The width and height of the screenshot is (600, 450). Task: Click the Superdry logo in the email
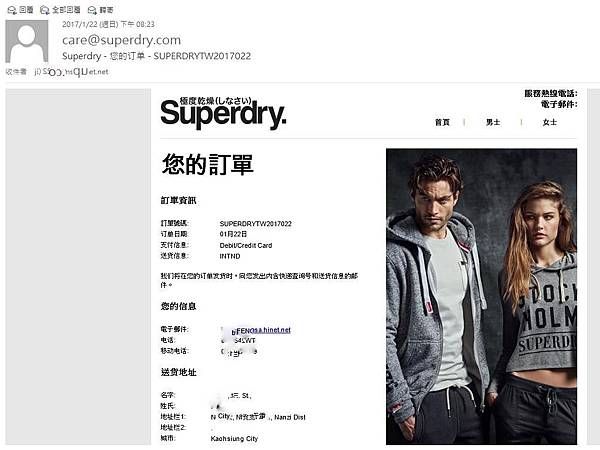click(223, 112)
